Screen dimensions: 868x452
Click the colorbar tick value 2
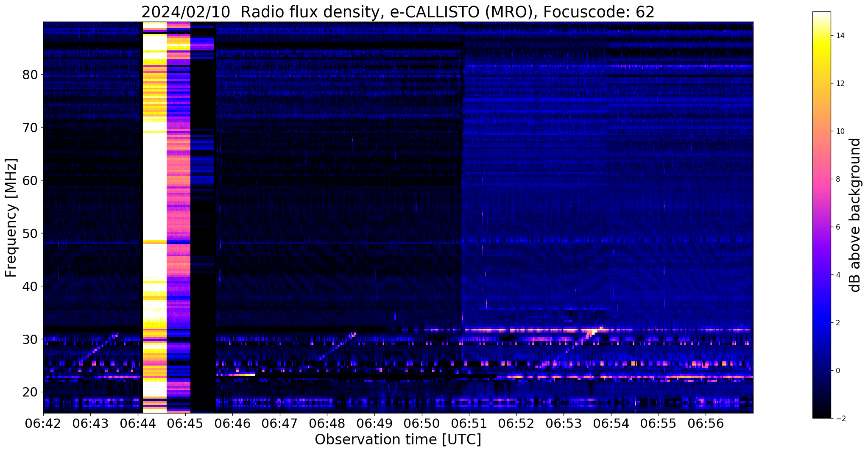tap(837, 323)
